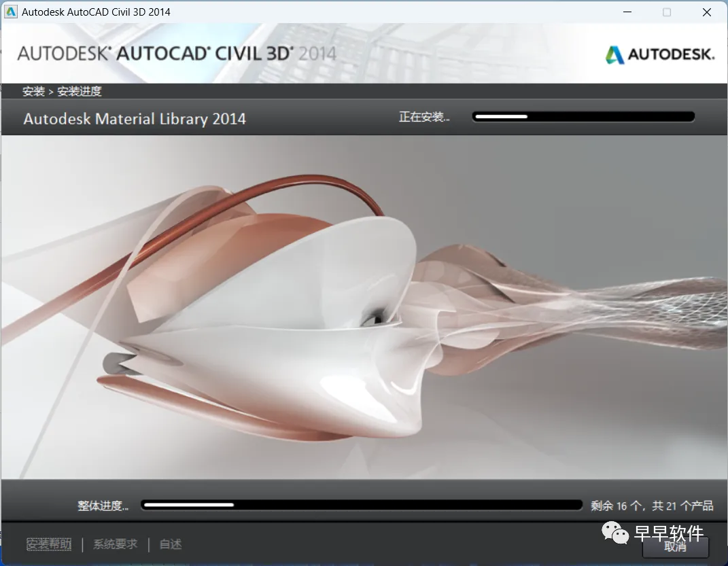Click the Autodesk Material Library install progress bar

pyautogui.click(x=583, y=116)
